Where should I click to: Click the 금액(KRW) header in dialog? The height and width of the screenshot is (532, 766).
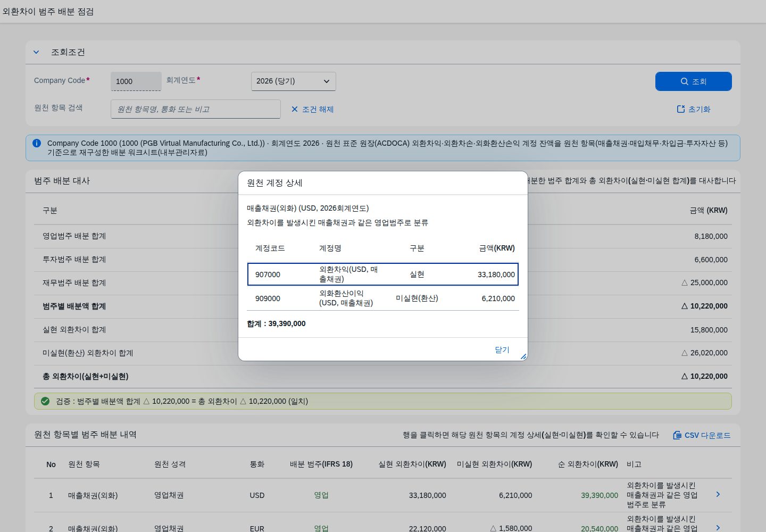[x=497, y=248]
